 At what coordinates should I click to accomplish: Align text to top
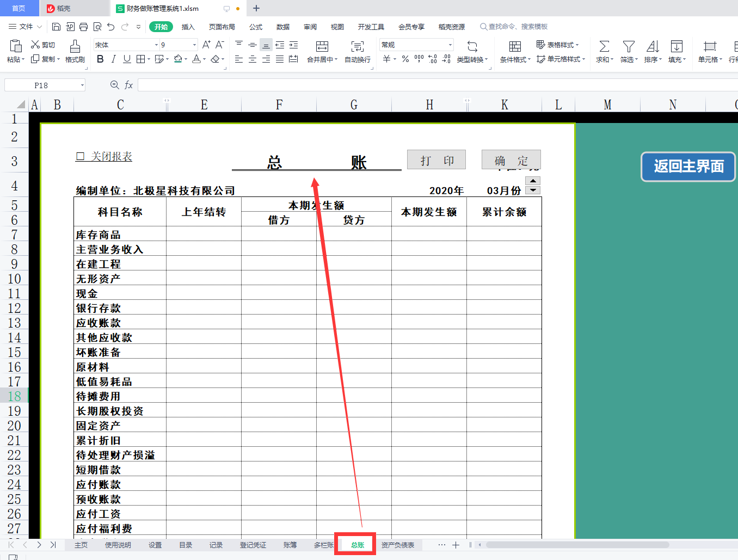tap(239, 45)
